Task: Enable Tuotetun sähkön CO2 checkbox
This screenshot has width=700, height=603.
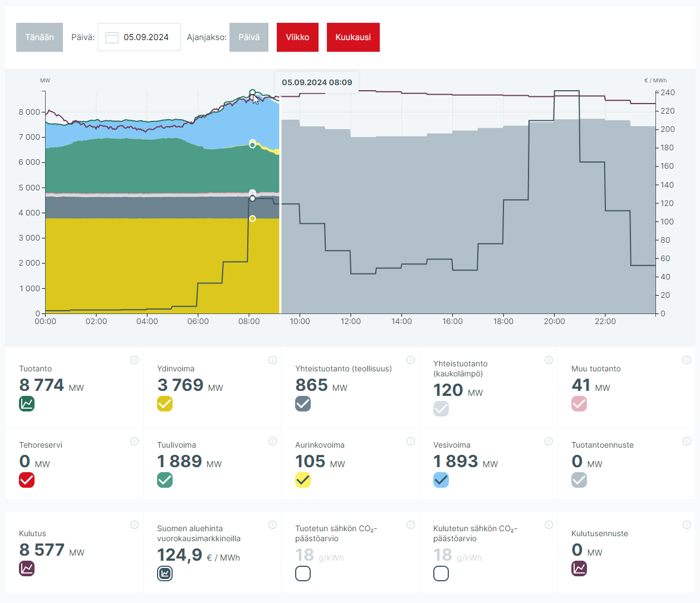Action: click(303, 573)
